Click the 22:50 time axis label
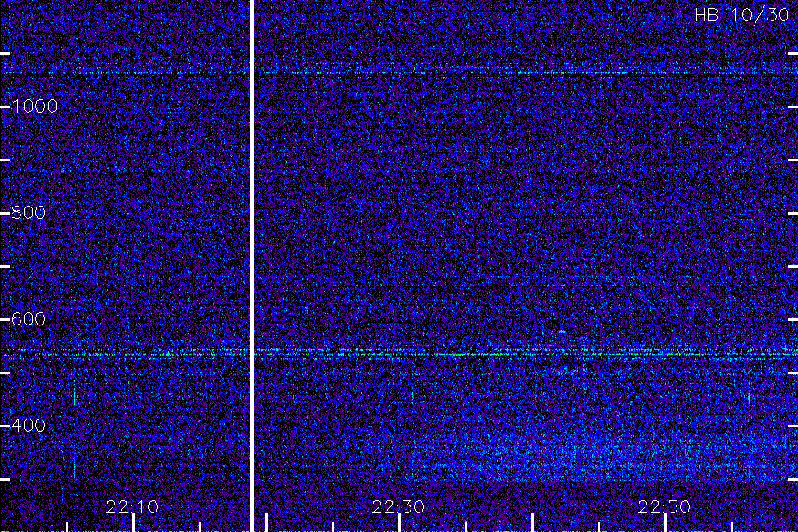Image resolution: width=798 pixels, height=532 pixels. tap(664, 507)
